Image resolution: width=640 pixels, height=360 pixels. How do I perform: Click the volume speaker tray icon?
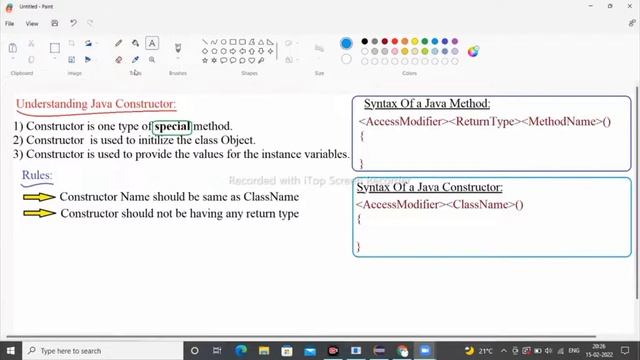click(x=549, y=351)
